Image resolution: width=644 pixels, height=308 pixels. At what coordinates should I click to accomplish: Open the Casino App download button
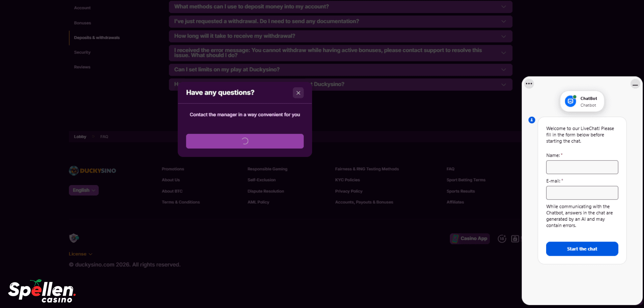(470, 239)
